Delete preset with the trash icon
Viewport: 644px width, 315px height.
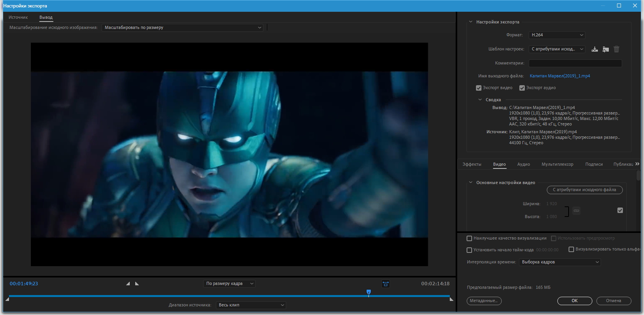click(x=616, y=49)
